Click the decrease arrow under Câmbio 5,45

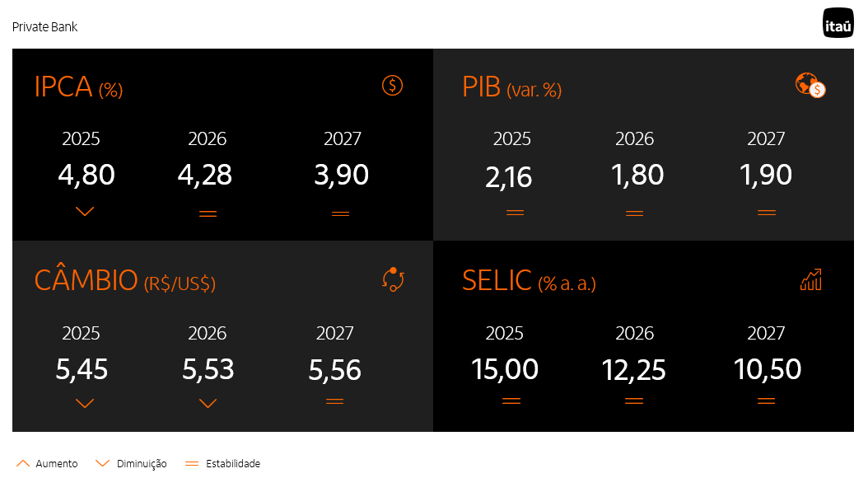point(84,404)
